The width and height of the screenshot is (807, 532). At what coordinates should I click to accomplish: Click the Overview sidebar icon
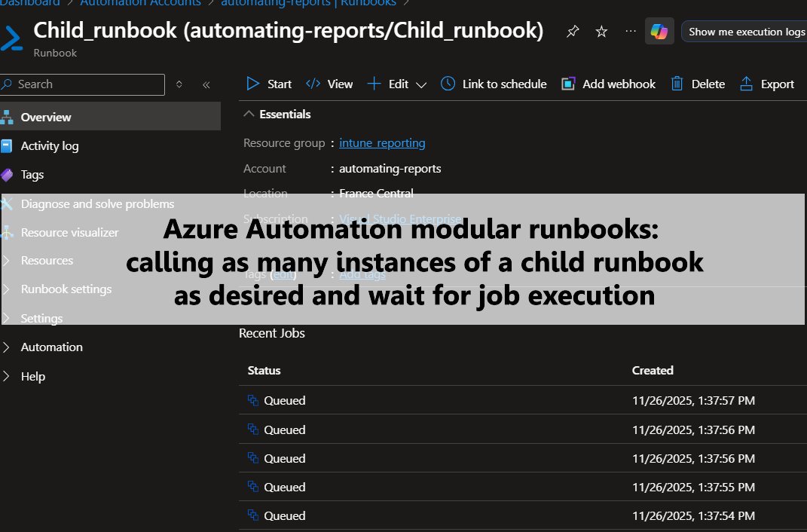7,118
